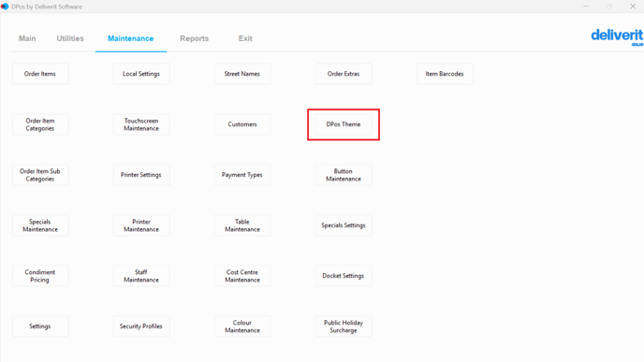
Task: Open Colour Maintenance
Action: pos(242,326)
